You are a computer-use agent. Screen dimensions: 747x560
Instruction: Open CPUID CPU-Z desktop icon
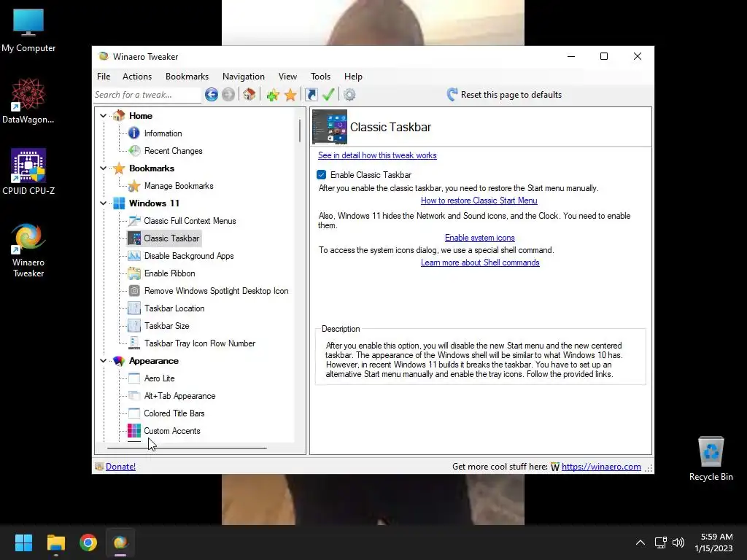28,172
